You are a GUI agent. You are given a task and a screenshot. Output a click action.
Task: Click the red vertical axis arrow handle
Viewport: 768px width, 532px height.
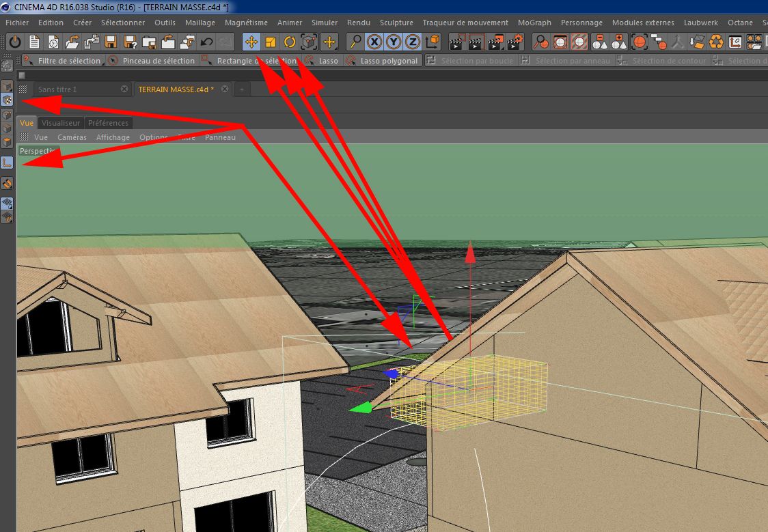coord(470,252)
